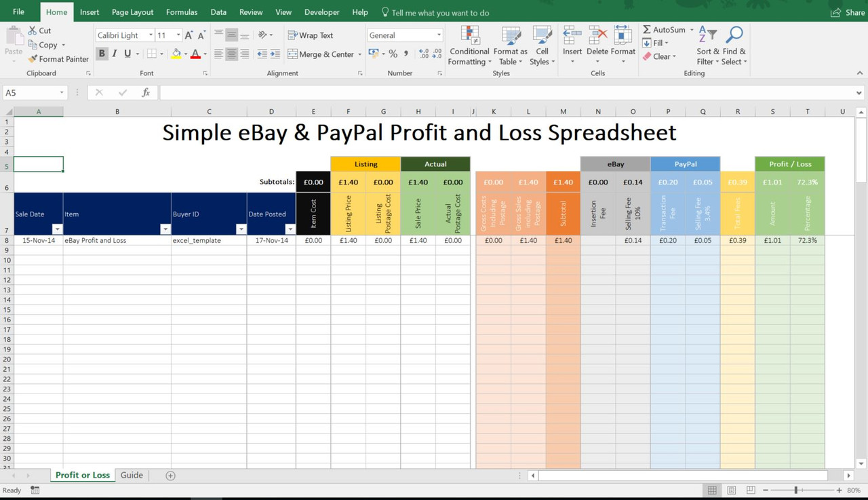The height and width of the screenshot is (500, 868).
Task: Click Merge & Center button
Action: (x=321, y=54)
